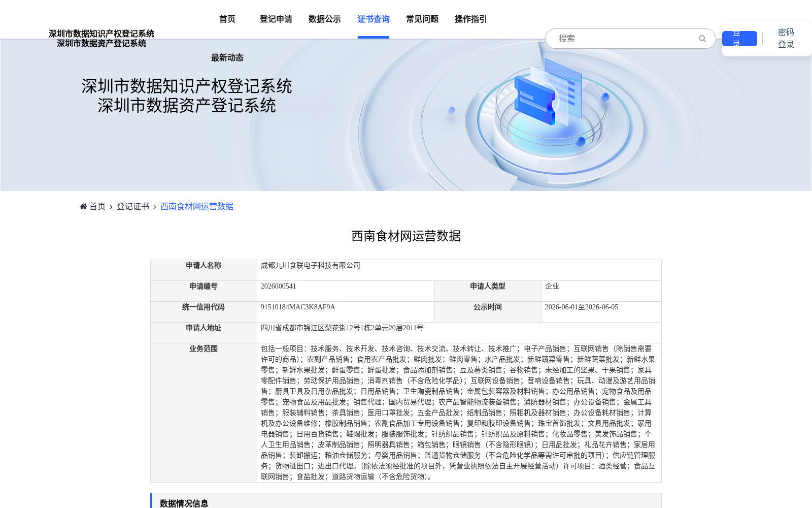This screenshot has height=508, width=812.
Task: Click the page heading 西南食材网运营数据
Action: click(x=406, y=236)
